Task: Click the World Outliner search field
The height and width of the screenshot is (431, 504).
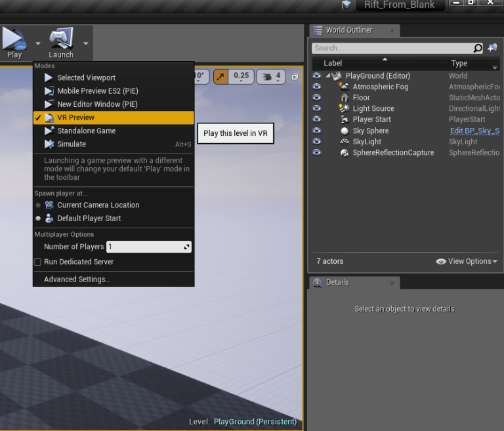Action: click(392, 48)
